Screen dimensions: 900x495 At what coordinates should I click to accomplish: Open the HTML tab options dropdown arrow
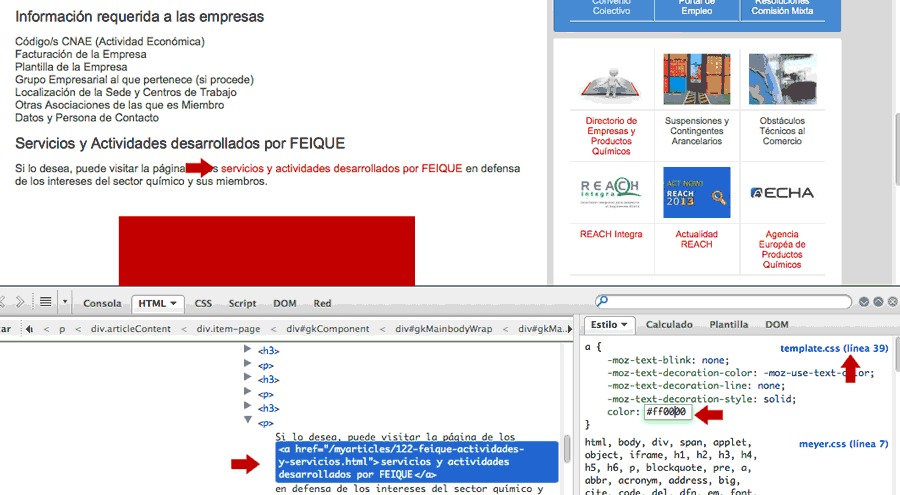[x=173, y=304]
